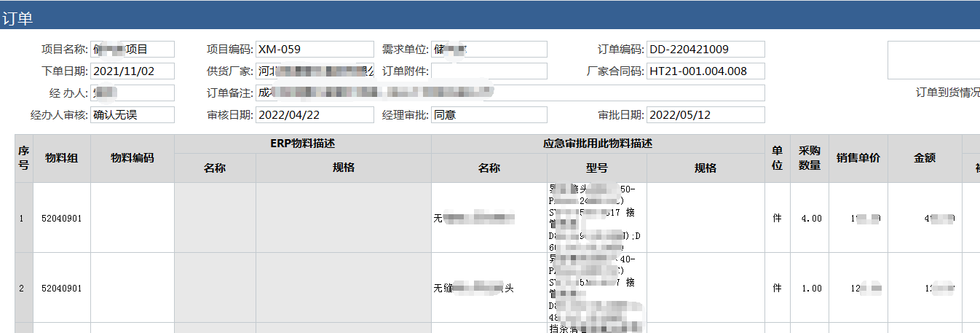Click the 型号 column header

596,168
